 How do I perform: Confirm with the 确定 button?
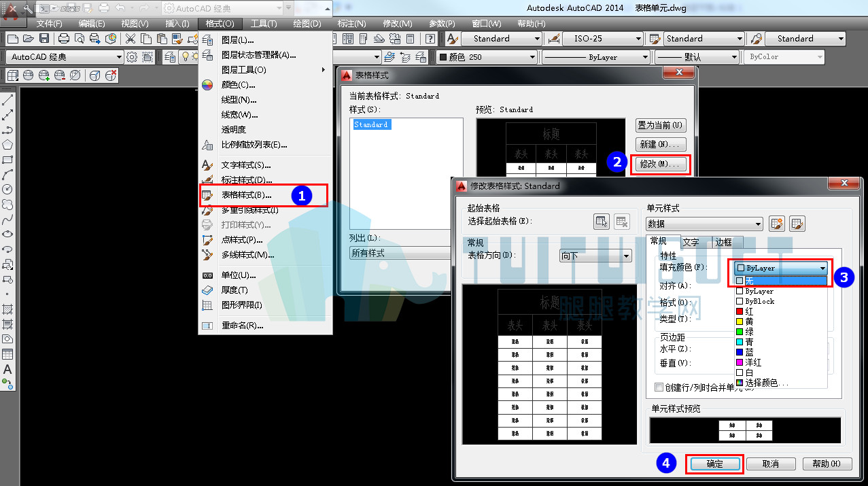(x=715, y=464)
